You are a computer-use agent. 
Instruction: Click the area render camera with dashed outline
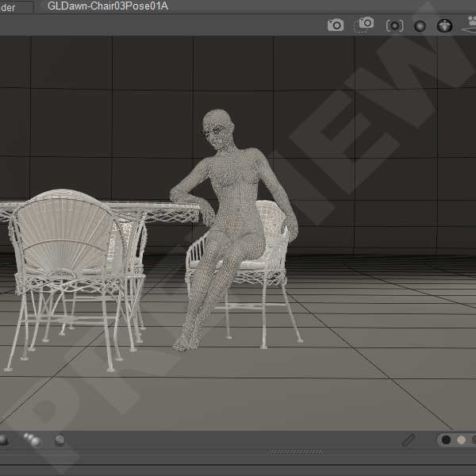click(365, 25)
